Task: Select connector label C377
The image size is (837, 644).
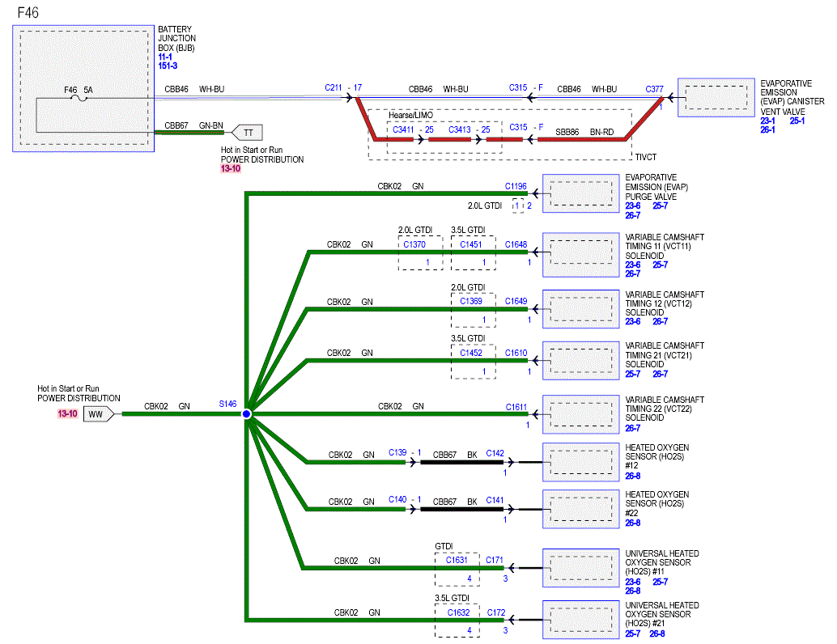Action: point(654,89)
